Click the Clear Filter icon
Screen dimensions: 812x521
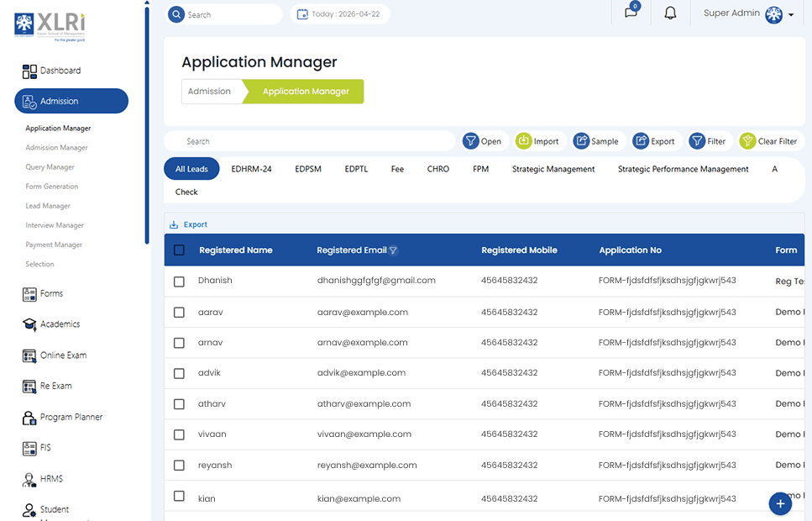coord(747,140)
